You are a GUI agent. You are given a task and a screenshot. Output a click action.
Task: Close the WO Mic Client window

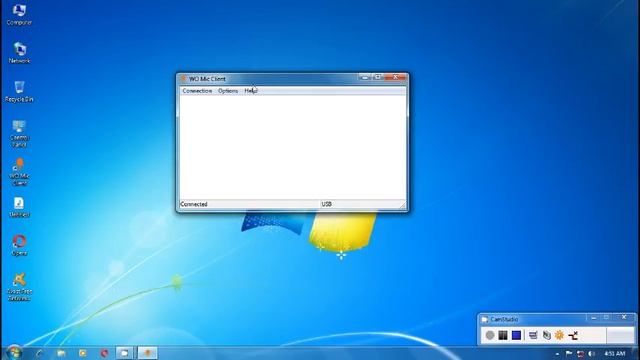[395, 77]
